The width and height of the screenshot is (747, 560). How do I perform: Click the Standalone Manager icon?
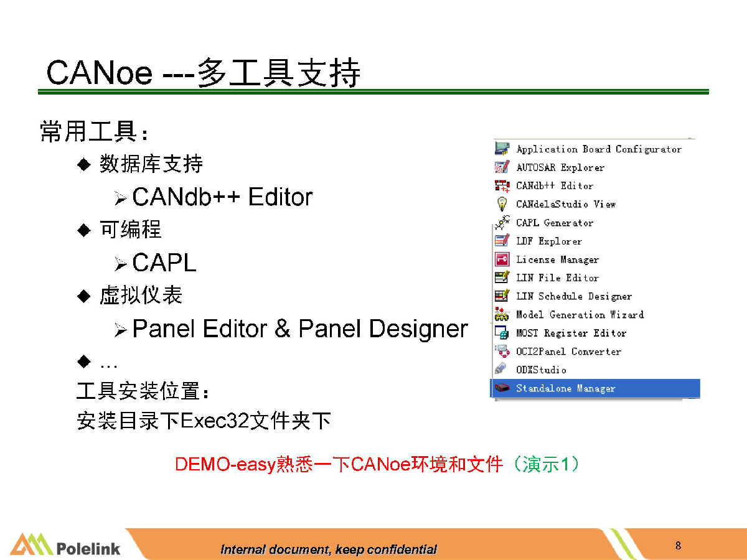[502, 388]
